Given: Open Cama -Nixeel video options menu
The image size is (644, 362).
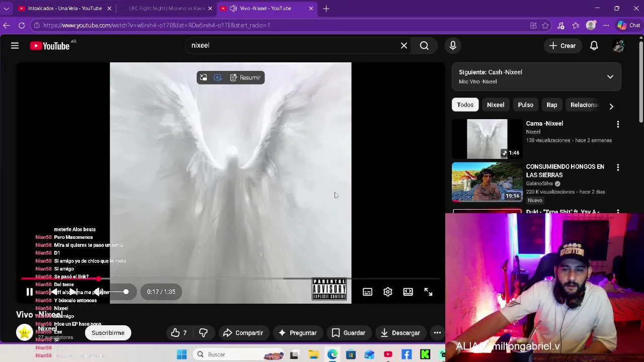Looking at the screenshot, I should point(618,124).
